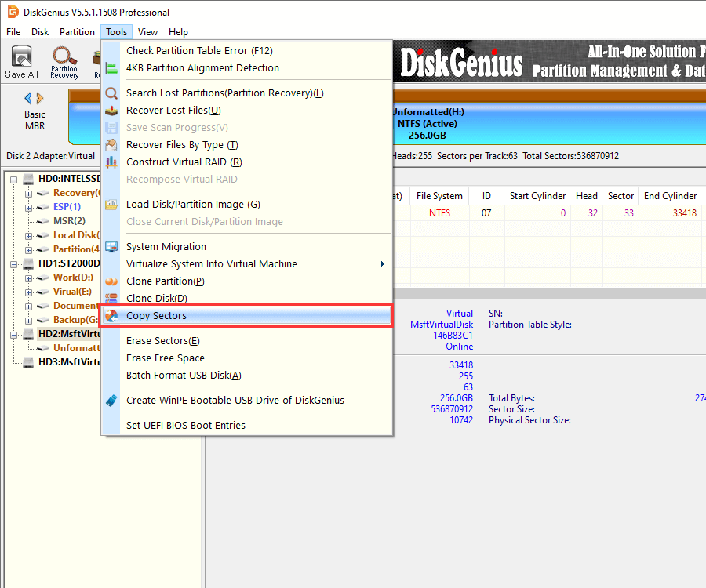Close the open Tools menu
The image size is (706, 588).
coord(117,32)
